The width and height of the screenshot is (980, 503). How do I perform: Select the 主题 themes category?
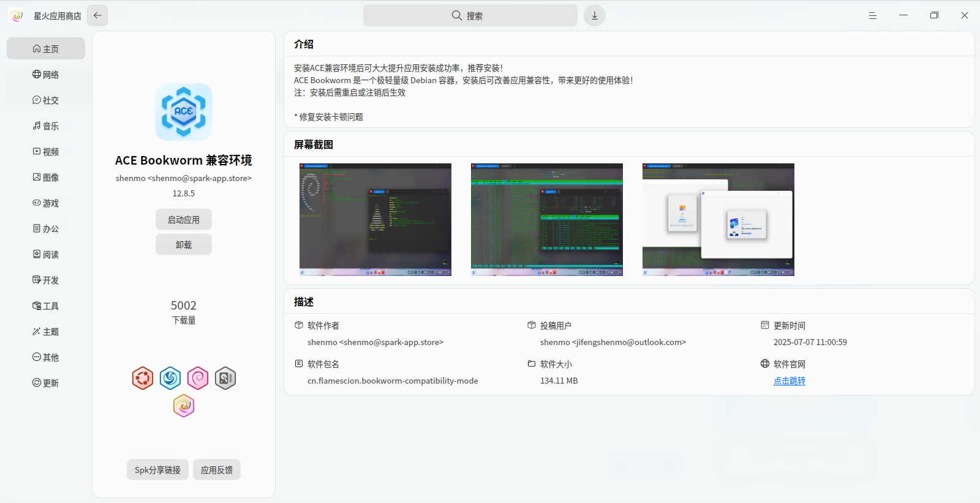[46, 331]
